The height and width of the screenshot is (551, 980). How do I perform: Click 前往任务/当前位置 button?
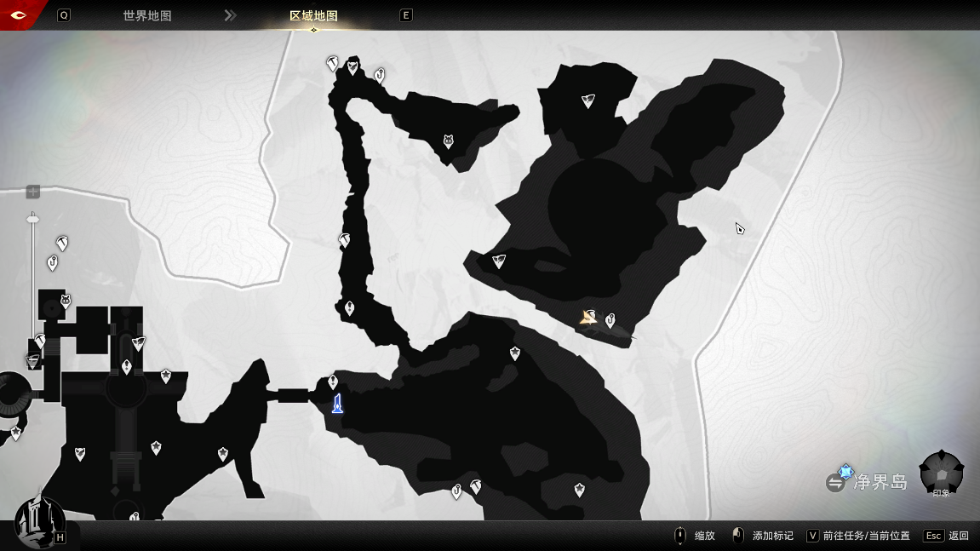[x=858, y=536]
